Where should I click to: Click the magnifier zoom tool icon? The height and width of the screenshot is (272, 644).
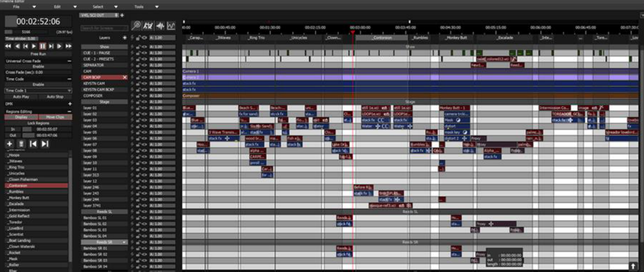pos(137,26)
